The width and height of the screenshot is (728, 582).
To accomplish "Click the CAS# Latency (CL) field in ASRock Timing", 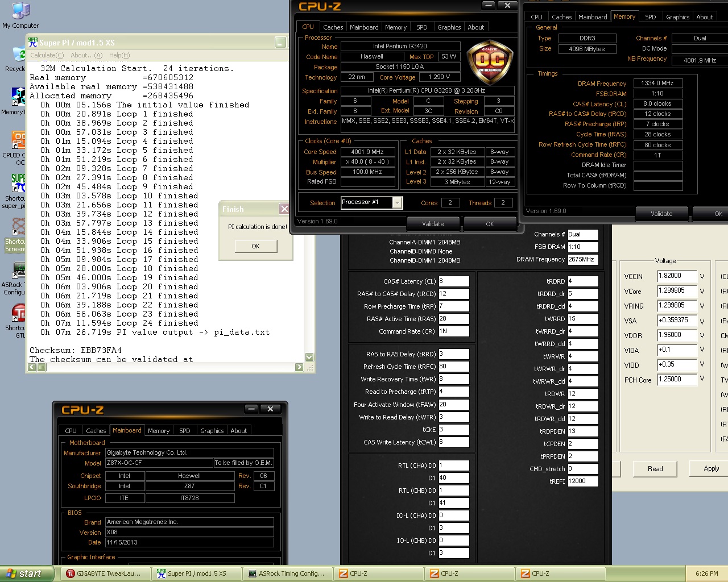I will pyautogui.click(x=453, y=281).
